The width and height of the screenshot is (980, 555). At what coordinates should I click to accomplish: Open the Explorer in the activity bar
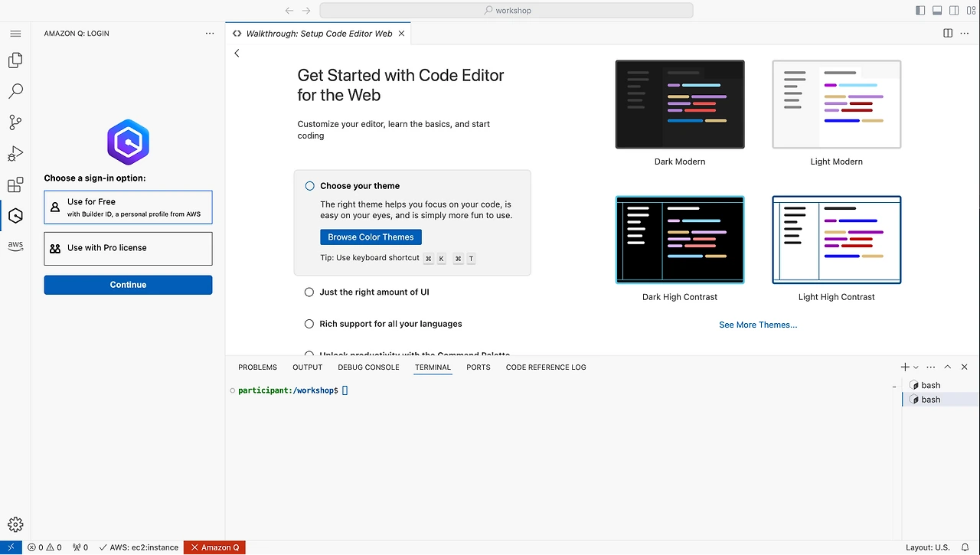[15, 60]
